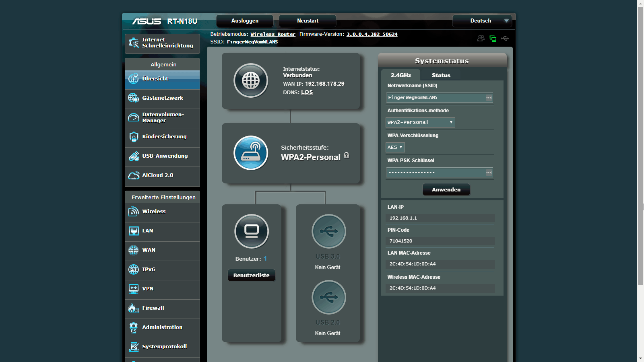Click the Gästenetzwerk icon
The width and height of the screenshot is (644, 362).
click(134, 98)
